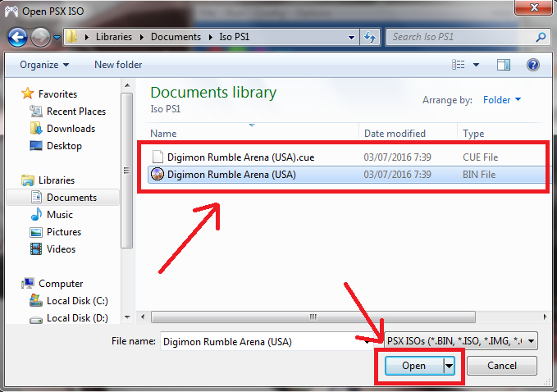Select Iso PS1 in the address breadcrumb
This screenshot has width=557, height=392.
234,37
